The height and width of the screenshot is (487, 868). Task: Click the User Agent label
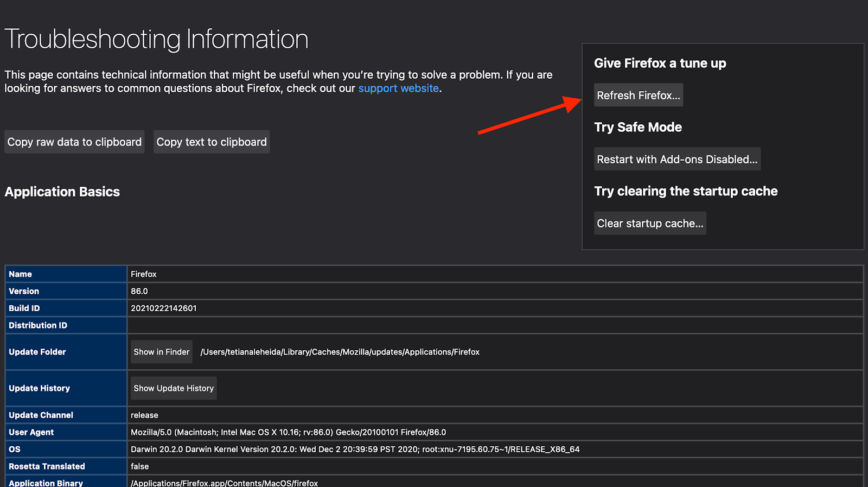pyautogui.click(x=31, y=432)
